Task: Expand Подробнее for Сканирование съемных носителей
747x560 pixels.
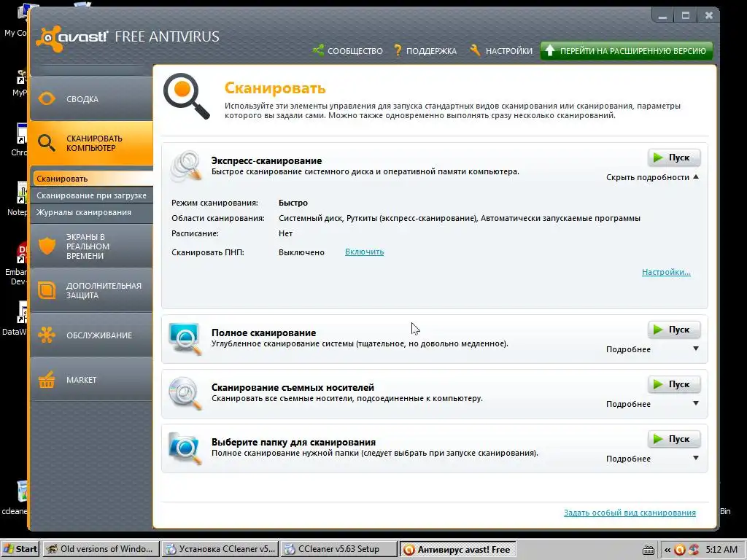Action: (x=652, y=404)
